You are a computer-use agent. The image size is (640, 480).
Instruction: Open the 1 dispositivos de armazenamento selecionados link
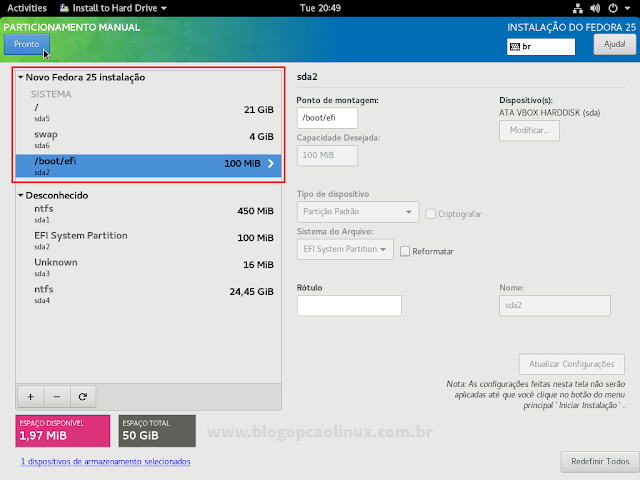[106, 462]
